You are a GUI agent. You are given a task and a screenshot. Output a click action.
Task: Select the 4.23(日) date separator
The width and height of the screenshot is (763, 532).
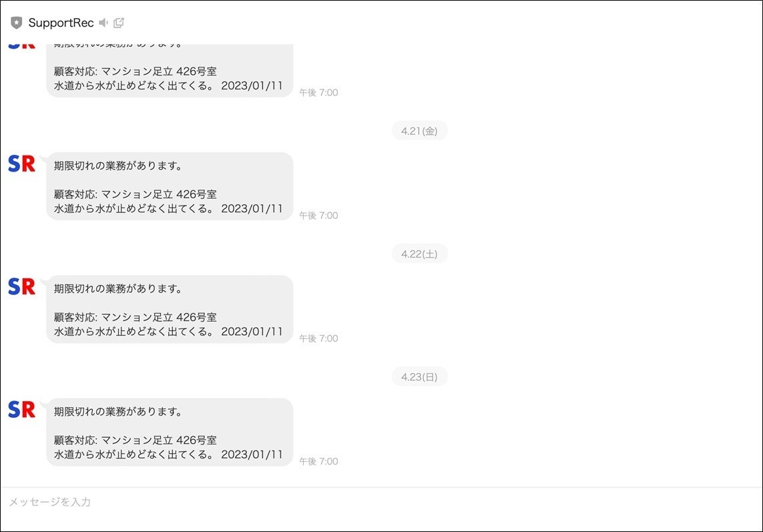click(419, 376)
